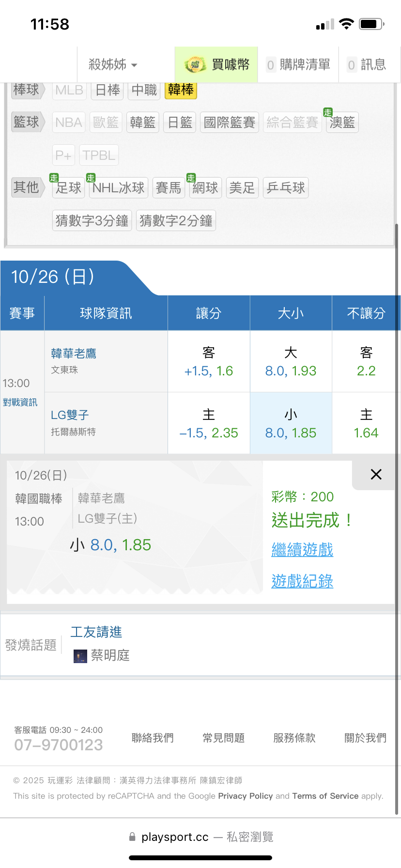
Task: Select the 韓棒 league tab
Action: [x=181, y=90]
